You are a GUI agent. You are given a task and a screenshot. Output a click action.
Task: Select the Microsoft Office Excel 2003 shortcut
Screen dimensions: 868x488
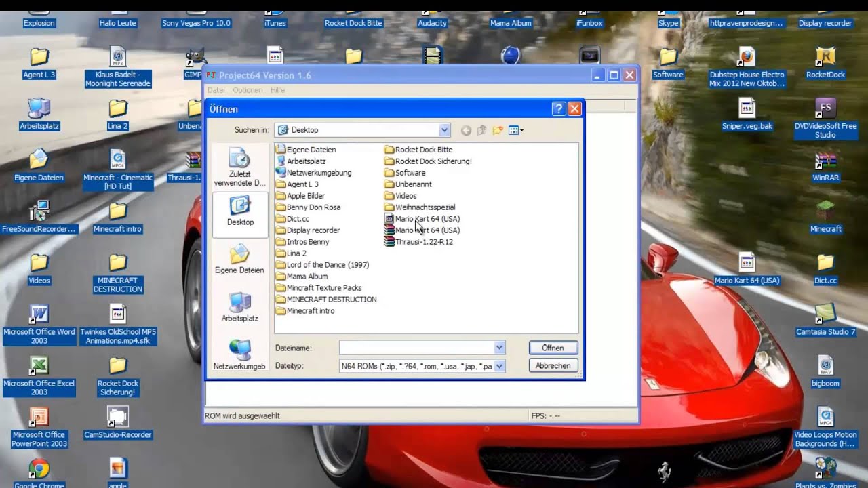coord(39,376)
